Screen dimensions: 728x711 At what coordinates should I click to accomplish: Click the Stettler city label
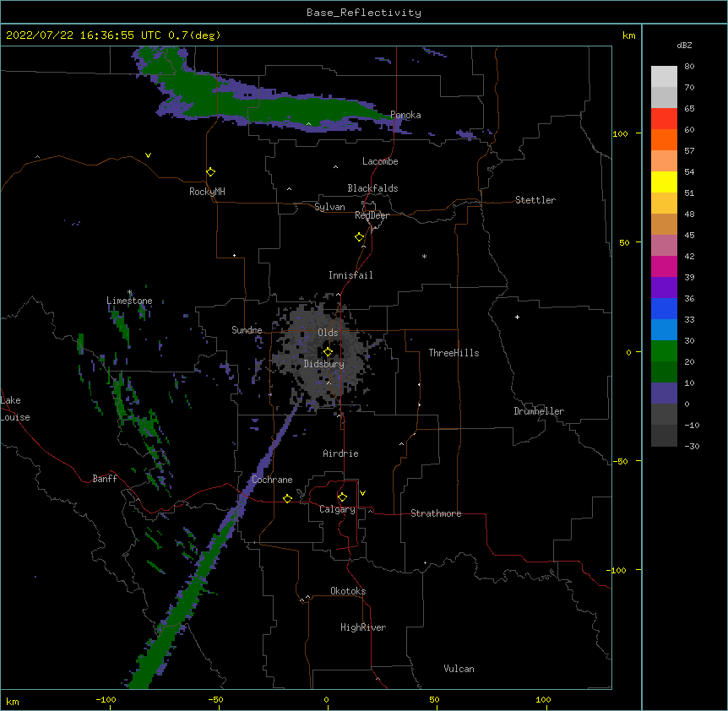click(x=535, y=200)
